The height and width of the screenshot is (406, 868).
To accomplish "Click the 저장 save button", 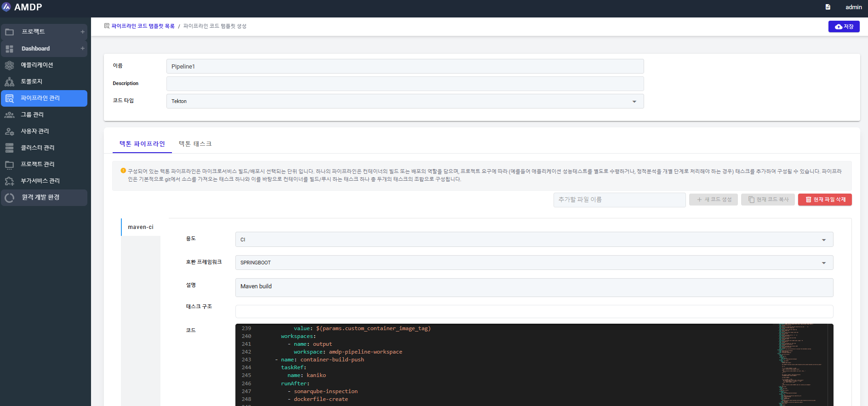I will click(844, 27).
